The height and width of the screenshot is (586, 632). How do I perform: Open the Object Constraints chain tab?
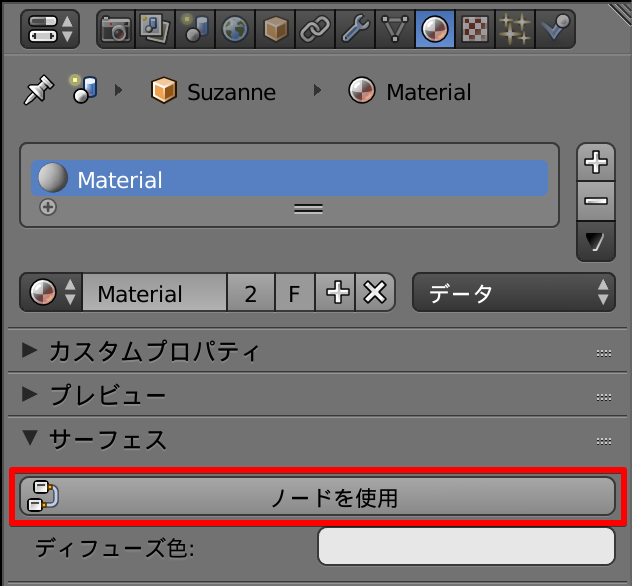(x=315, y=29)
